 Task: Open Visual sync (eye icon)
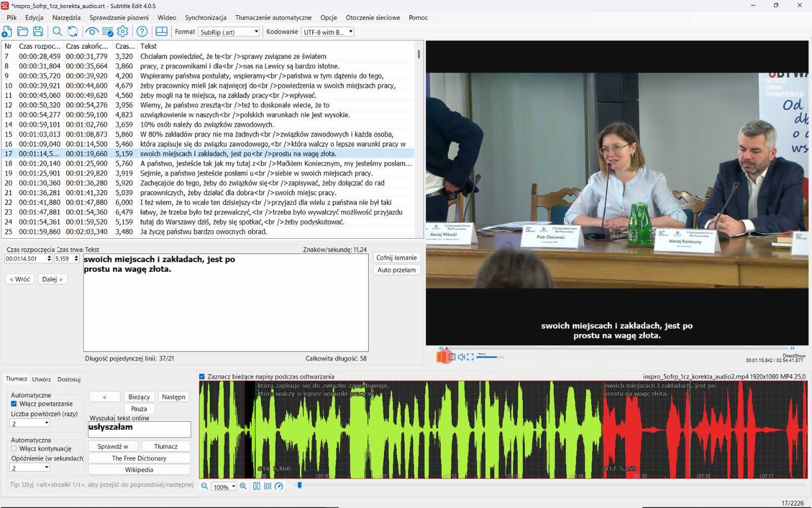pyautogui.click(x=92, y=31)
